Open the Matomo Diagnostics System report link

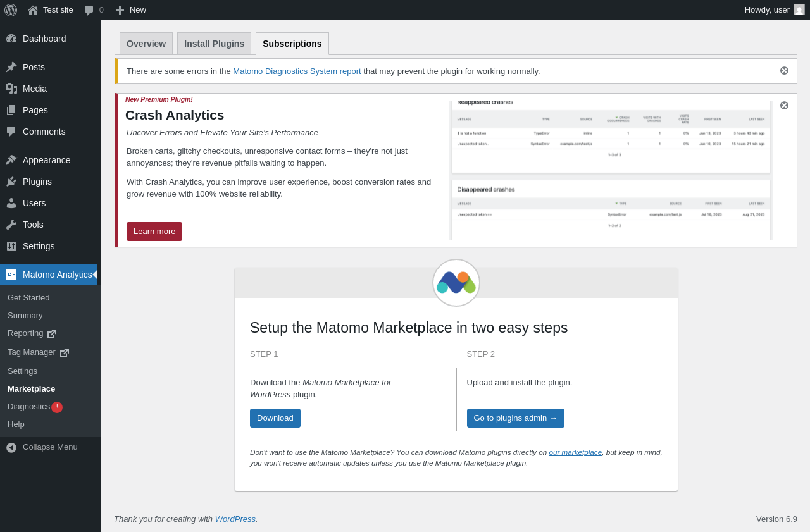coord(297,71)
